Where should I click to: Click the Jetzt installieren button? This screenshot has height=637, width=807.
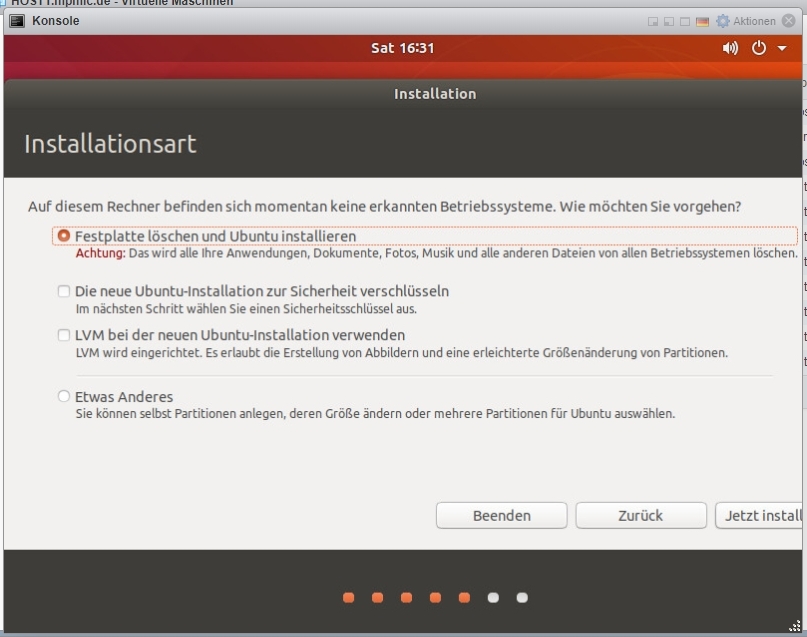click(x=759, y=516)
